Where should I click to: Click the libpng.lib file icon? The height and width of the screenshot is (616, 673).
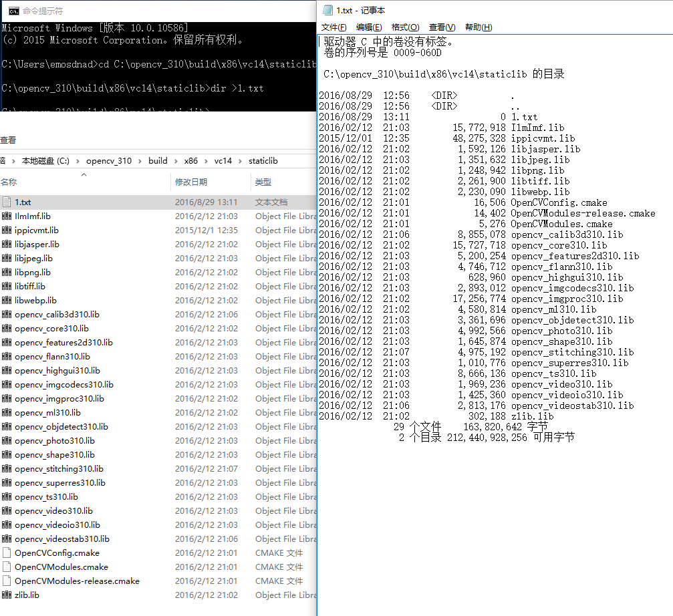(x=7, y=273)
